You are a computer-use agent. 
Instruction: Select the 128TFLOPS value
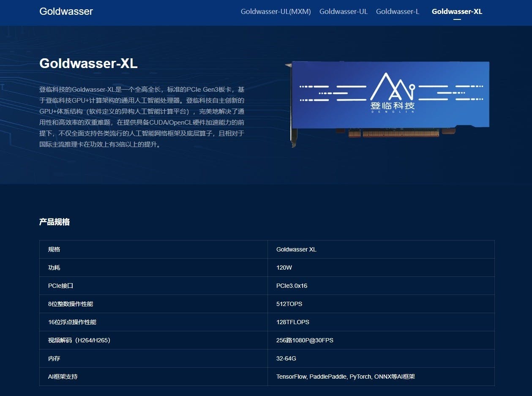pos(293,322)
